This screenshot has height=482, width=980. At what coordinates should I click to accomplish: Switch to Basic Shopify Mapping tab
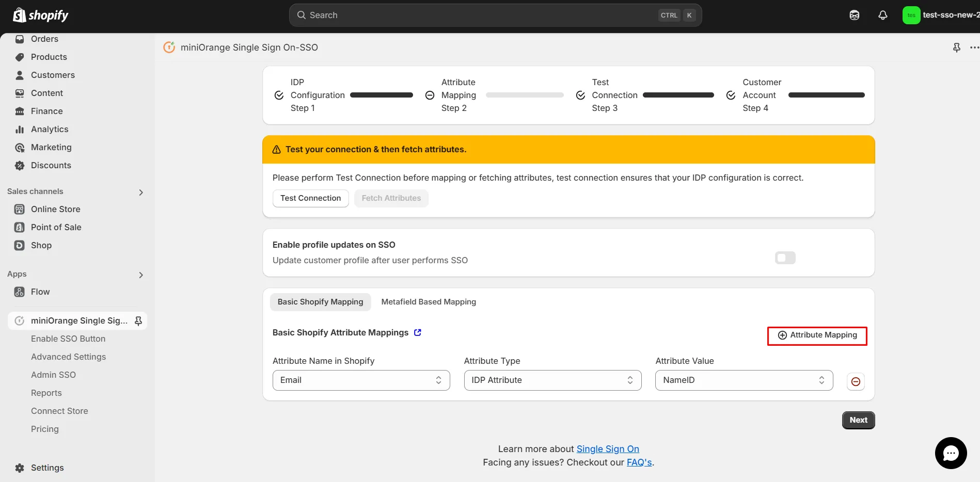pyautogui.click(x=320, y=302)
